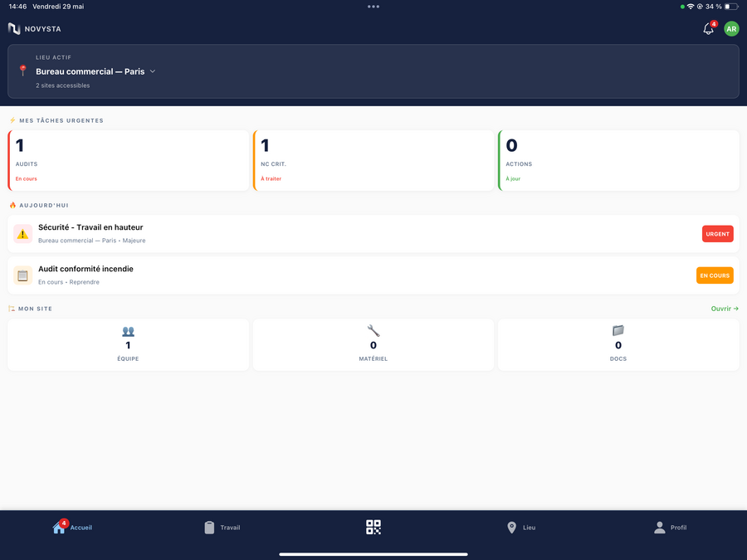Click the 2 sites accessibles text

click(63, 85)
